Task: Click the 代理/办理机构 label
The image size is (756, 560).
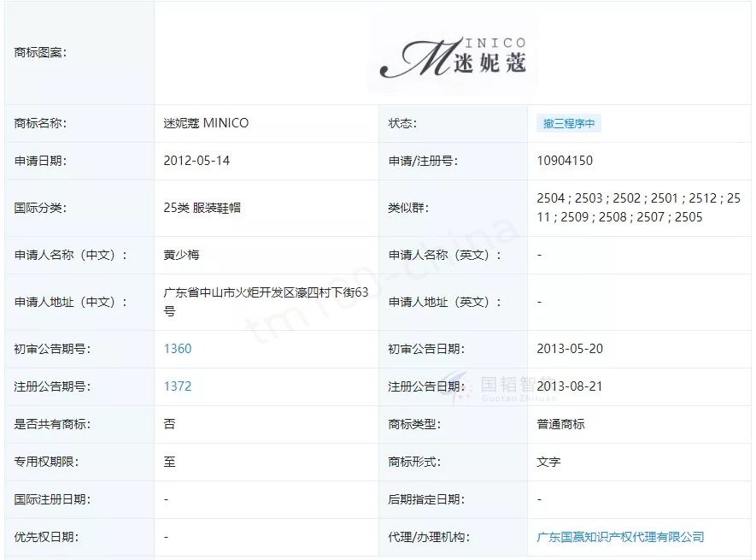Action: (x=429, y=537)
